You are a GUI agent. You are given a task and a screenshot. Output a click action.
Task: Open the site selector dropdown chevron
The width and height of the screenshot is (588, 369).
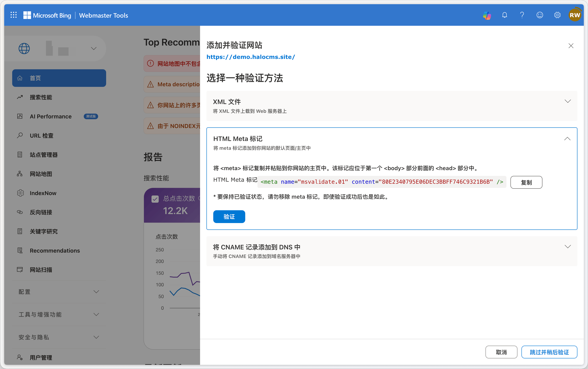tap(94, 48)
